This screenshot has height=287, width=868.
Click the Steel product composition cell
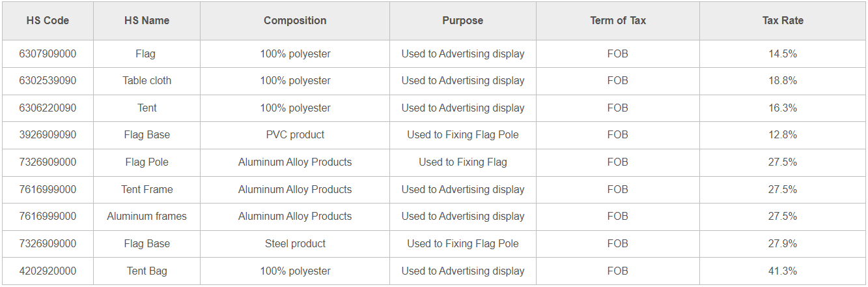pyautogui.click(x=295, y=244)
